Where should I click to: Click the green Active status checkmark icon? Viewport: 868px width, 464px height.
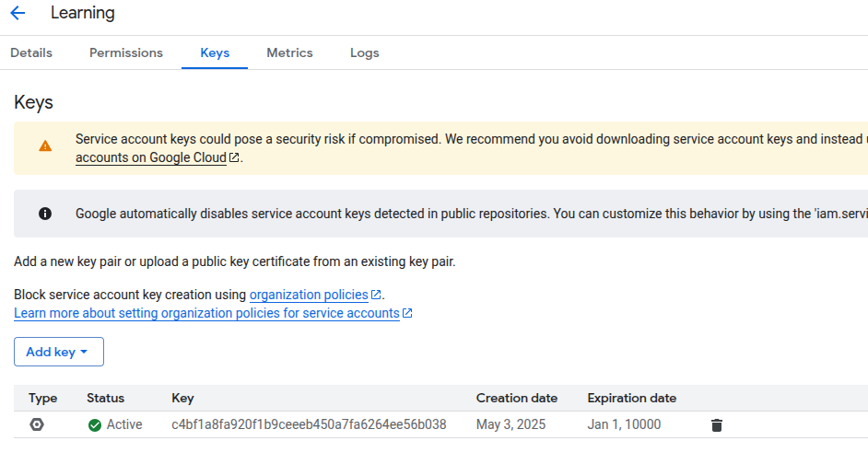pos(95,425)
